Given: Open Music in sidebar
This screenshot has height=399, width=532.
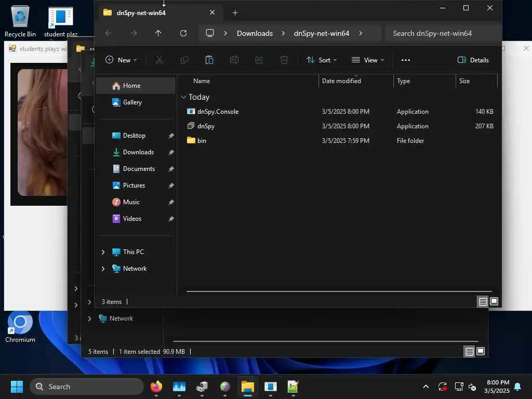Looking at the screenshot, I should (x=136, y=202).
